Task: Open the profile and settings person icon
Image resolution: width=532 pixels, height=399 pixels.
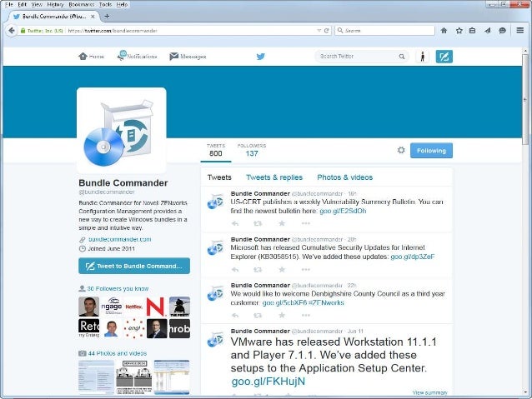Action: (423, 57)
